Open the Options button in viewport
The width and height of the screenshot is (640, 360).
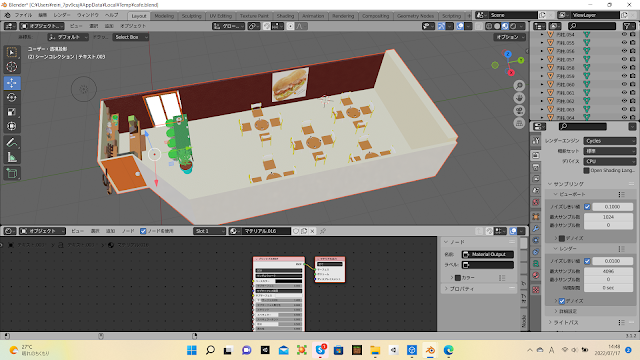tap(509, 37)
